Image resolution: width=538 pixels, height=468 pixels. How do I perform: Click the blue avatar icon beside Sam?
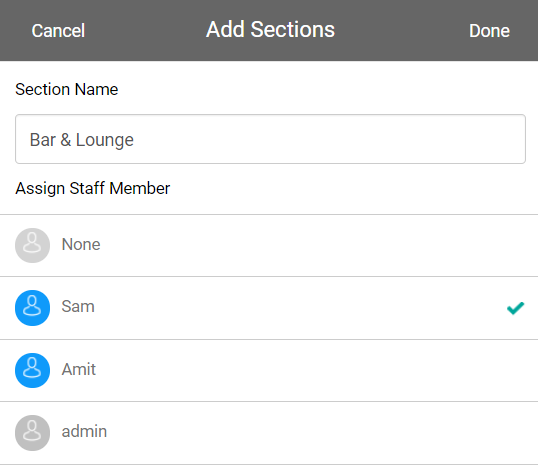pyautogui.click(x=32, y=308)
